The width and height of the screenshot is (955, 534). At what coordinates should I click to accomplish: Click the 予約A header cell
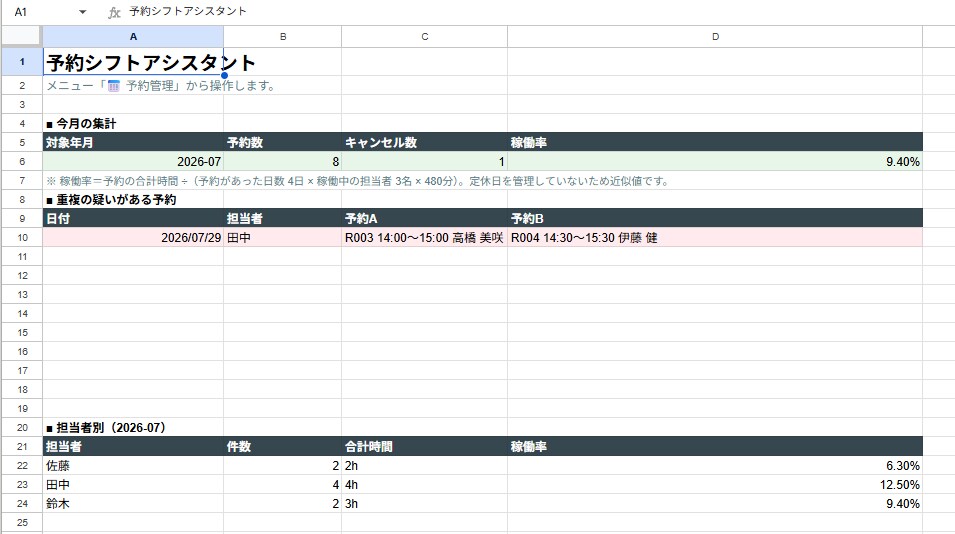(x=425, y=219)
